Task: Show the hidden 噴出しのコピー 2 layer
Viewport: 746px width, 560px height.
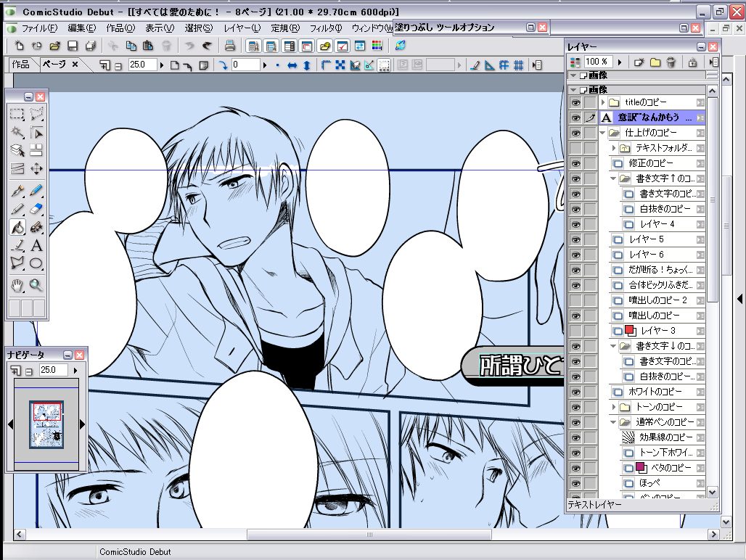Action: [575, 300]
